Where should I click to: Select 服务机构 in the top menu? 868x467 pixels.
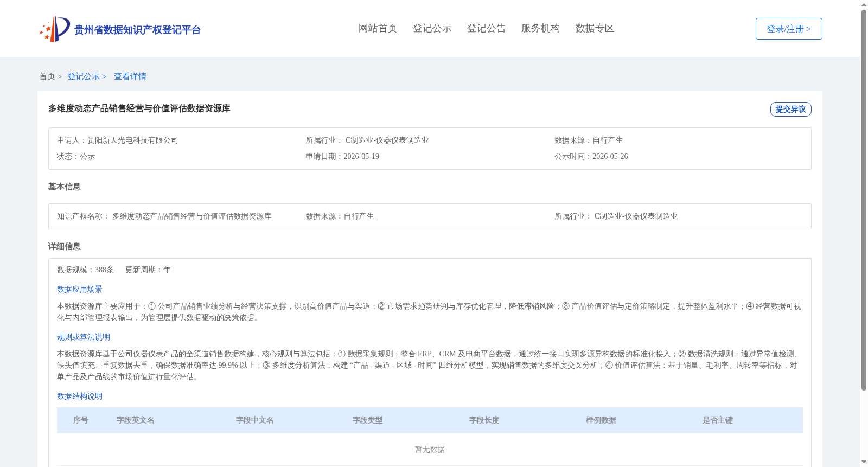[540, 28]
